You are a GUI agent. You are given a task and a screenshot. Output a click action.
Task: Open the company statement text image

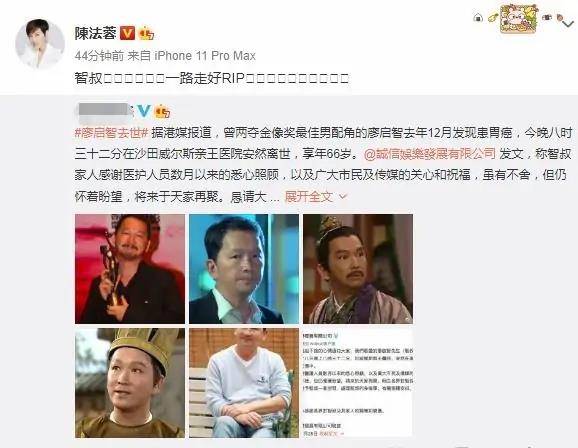pyautogui.click(x=358, y=383)
